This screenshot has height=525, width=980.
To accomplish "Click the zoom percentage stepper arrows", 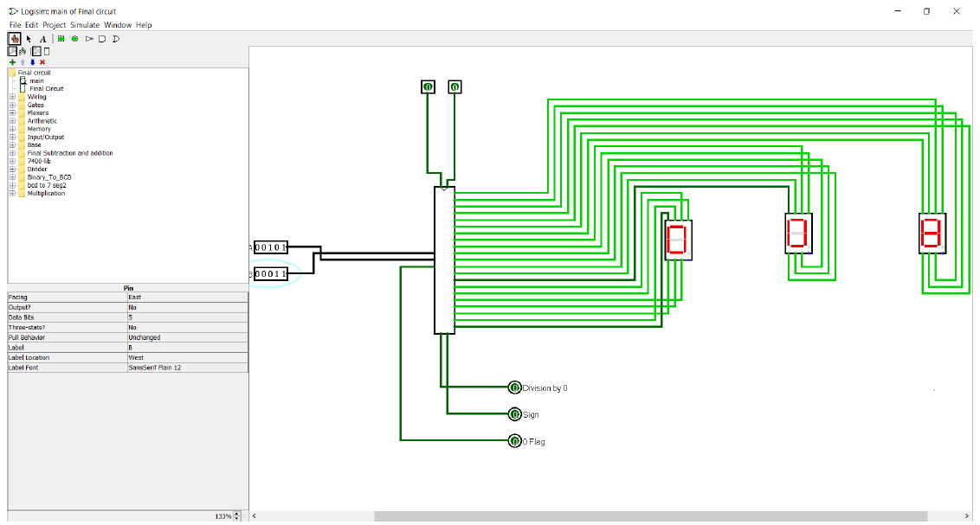I will click(x=237, y=516).
